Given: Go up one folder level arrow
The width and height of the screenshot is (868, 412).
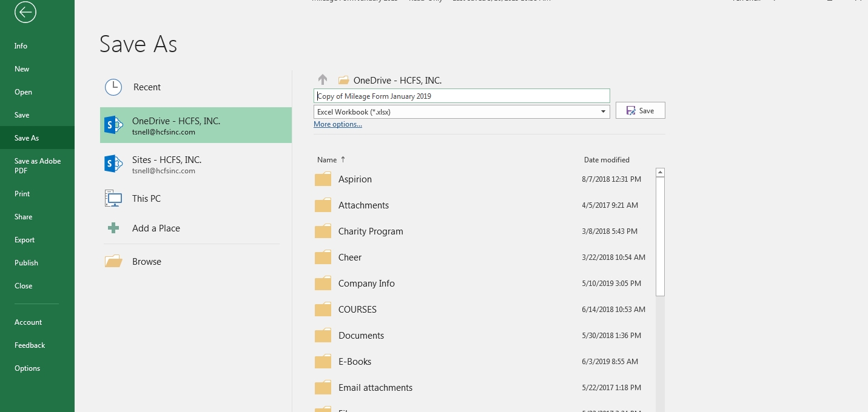Looking at the screenshot, I should 323,80.
